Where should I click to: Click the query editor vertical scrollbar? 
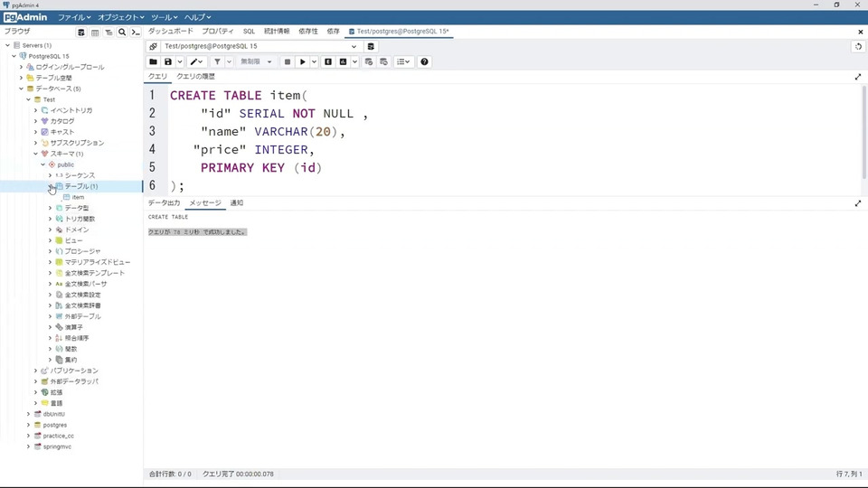(864, 133)
